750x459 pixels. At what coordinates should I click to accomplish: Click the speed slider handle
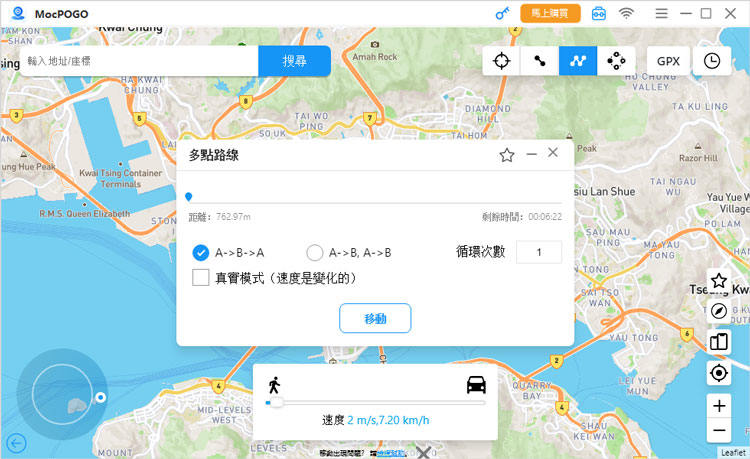pyautogui.click(x=272, y=403)
